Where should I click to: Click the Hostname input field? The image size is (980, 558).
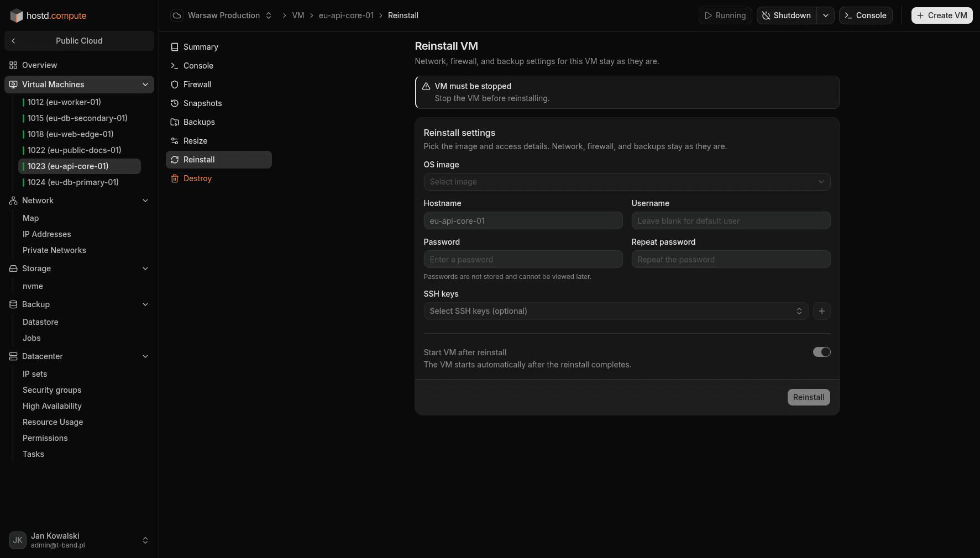tap(523, 220)
